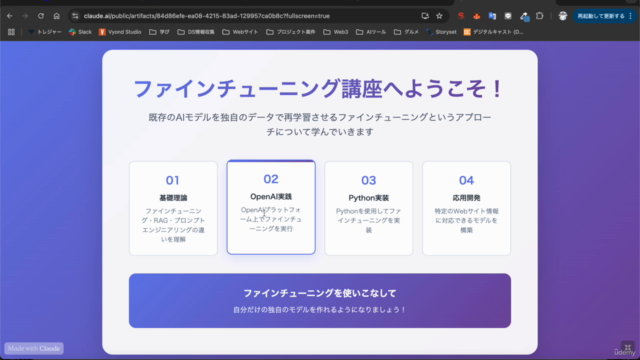This screenshot has height=360, width=640.
Task: Open the apps grid icon in bookmarks bar
Action: (x=11, y=32)
